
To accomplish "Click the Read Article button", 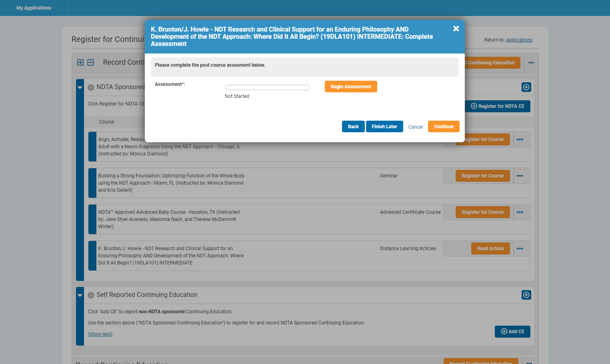I will coord(490,249).
